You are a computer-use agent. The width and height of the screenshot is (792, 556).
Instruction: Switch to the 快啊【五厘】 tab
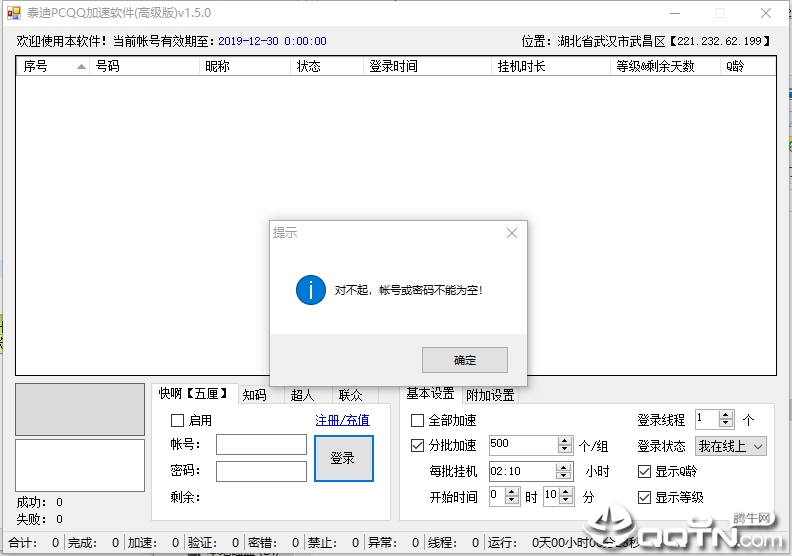(194, 393)
